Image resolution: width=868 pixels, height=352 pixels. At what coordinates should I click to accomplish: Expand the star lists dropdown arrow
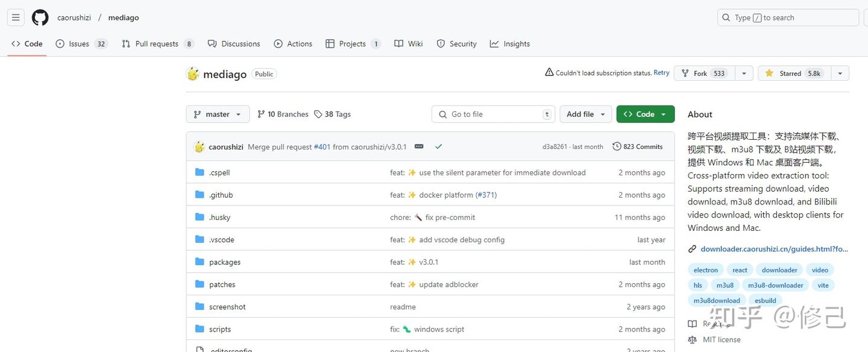840,74
